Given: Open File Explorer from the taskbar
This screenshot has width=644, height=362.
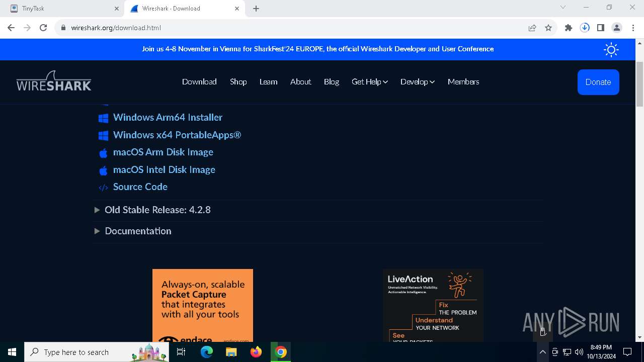Looking at the screenshot, I should click(231, 352).
